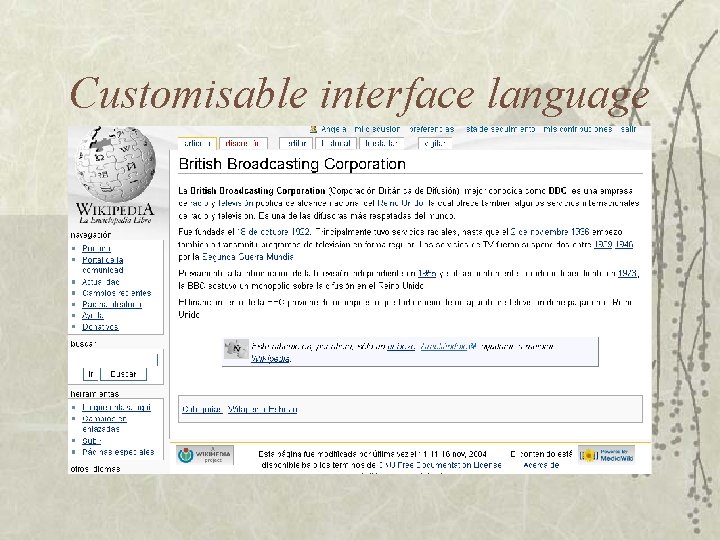720x540 pixels.
Task: Click the Ir button
Action: (90, 374)
